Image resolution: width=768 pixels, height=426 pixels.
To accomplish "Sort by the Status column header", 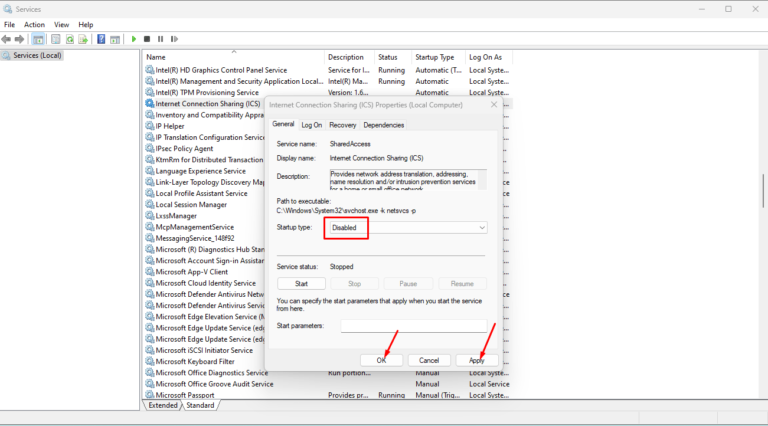I will click(x=393, y=57).
